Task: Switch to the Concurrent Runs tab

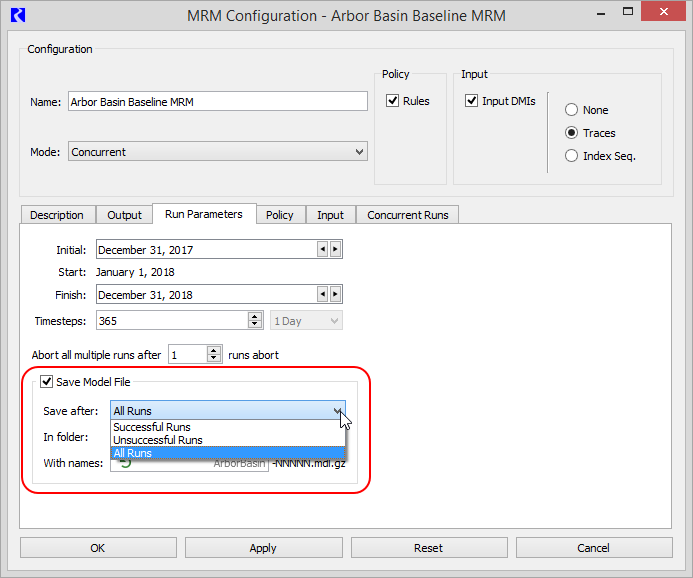Action: point(409,215)
